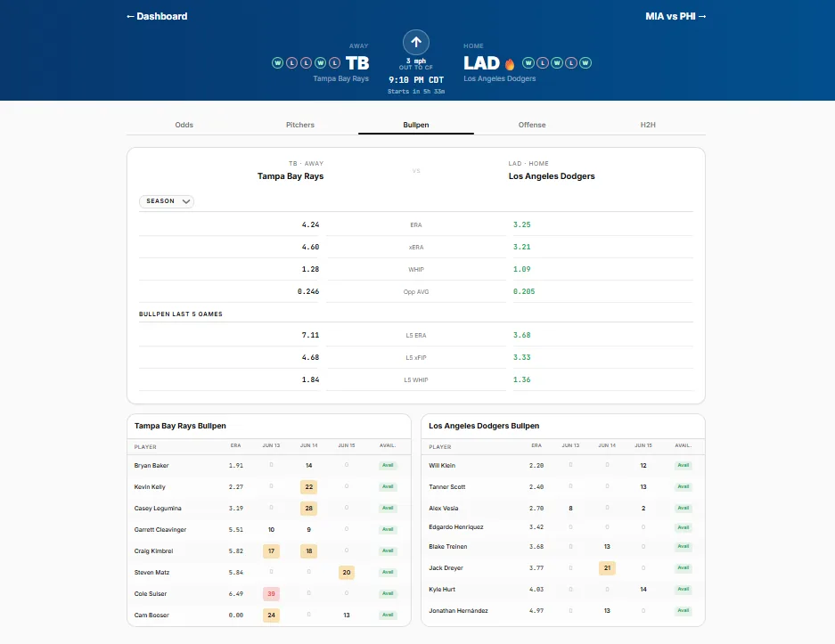Select Tanner Scott player row
The width and height of the screenshot is (835, 644).
point(563,486)
